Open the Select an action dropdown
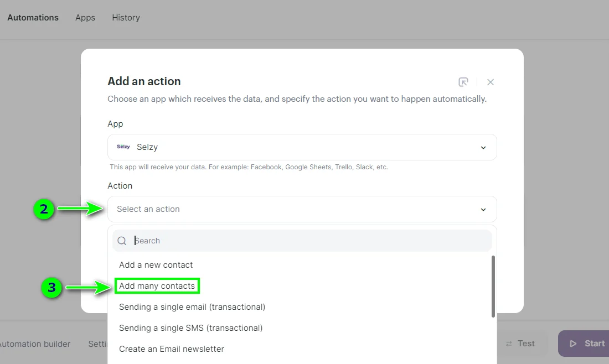 [302, 209]
